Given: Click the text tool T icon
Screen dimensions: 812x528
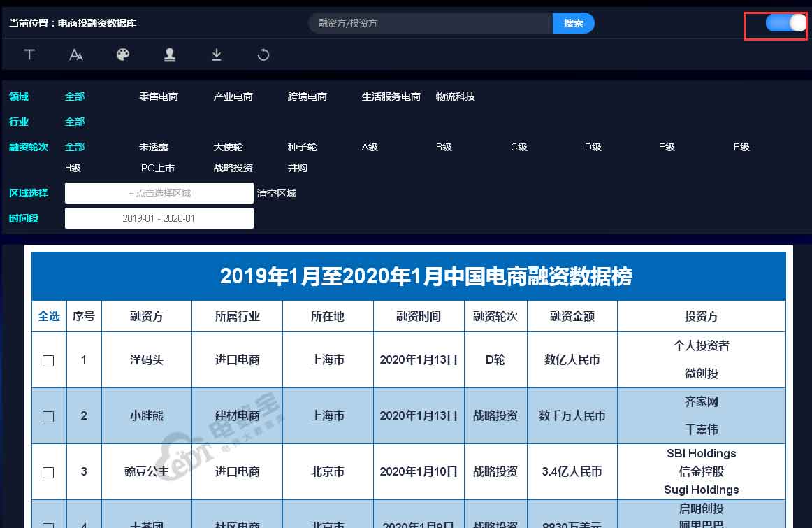Looking at the screenshot, I should 29,55.
